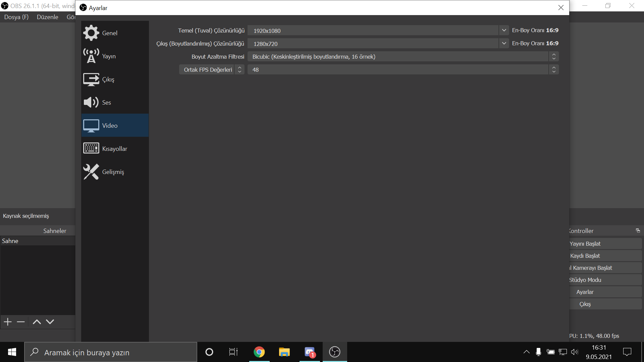Close the Ayarlar settings dialog
The height and width of the screenshot is (362, 644).
[561, 8]
